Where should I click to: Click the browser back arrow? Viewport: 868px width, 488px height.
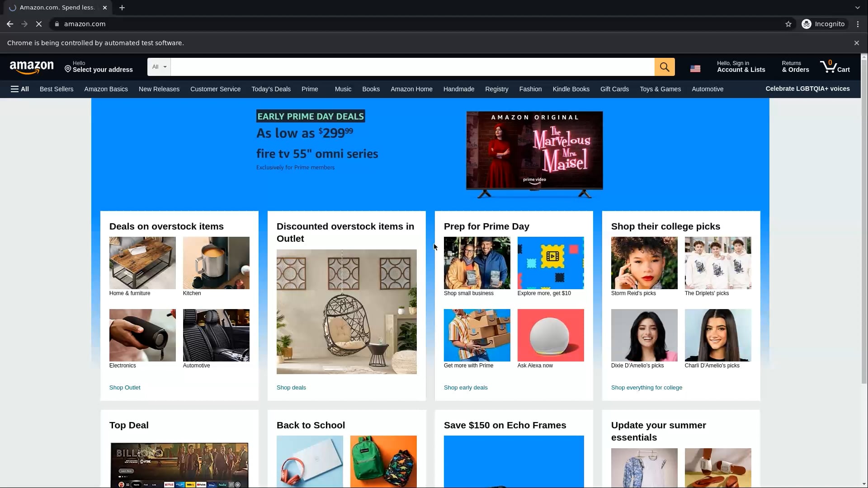[10, 24]
